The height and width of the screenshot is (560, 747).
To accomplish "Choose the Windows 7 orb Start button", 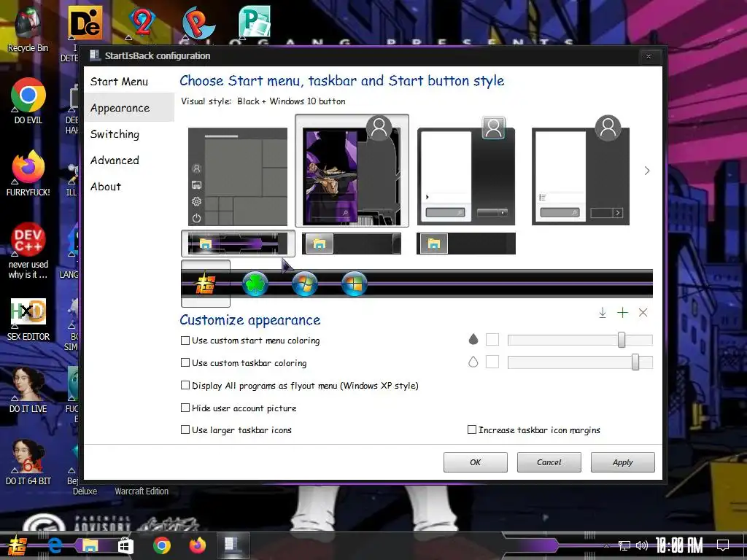I will (x=304, y=284).
